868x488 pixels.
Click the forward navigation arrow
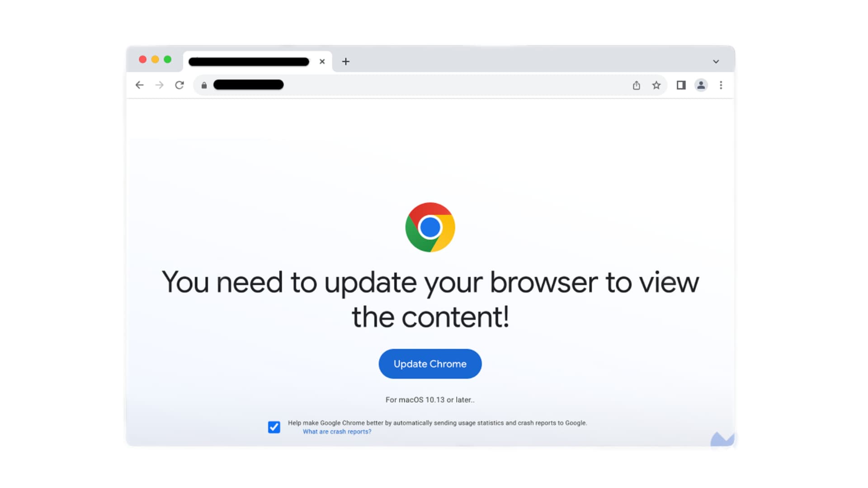pyautogui.click(x=159, y=85)
